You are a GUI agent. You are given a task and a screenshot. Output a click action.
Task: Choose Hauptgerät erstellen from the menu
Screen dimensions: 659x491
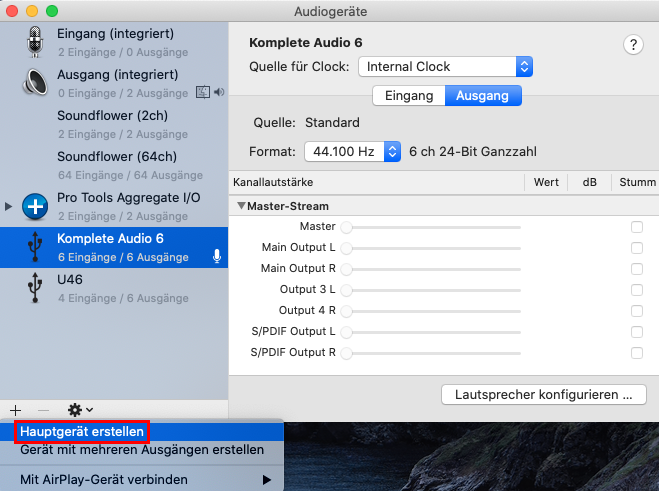[142, 432]
